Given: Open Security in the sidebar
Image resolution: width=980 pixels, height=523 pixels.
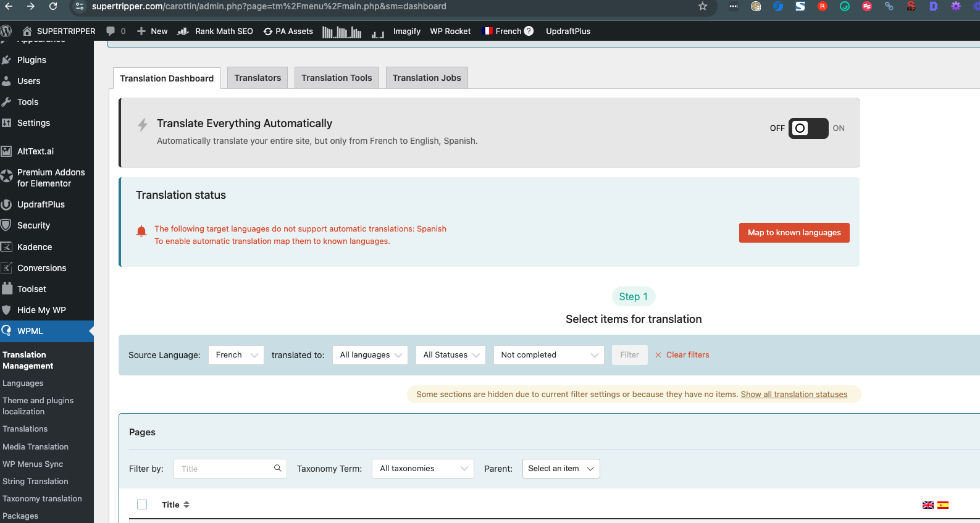Looking at the screenshot, I should coord(33,225).
